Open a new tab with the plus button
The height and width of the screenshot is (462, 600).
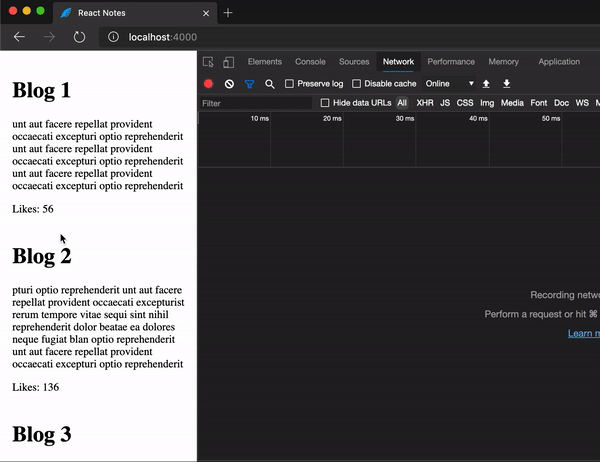pos(228,13)
